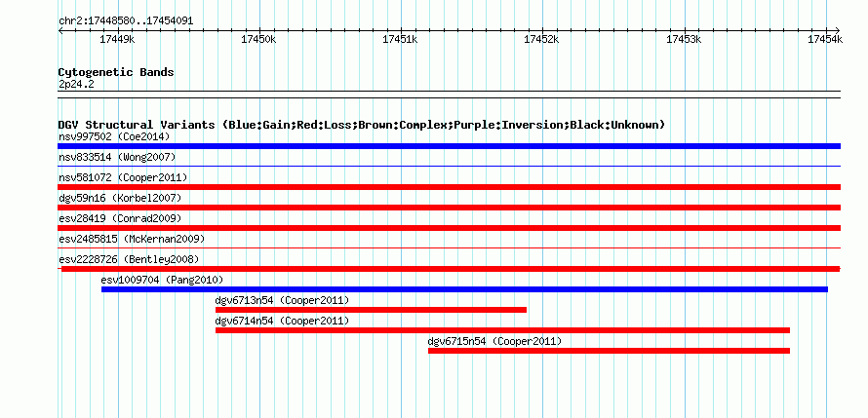Click the 2p24.2 cytogenetic band bar
The width and height of the screenshot is (868, 418).
click(x=449, y=95)
